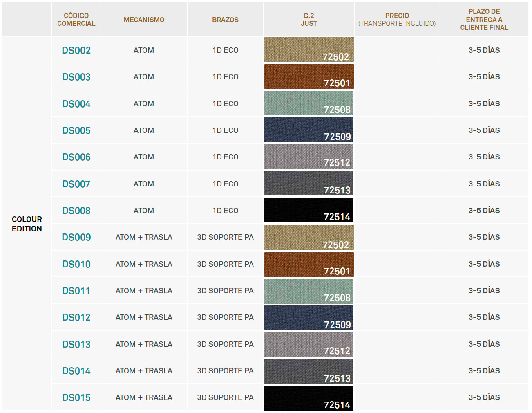Screen dimensions: 532x413
Task: Click product code DS008
Action: (76, 211)
